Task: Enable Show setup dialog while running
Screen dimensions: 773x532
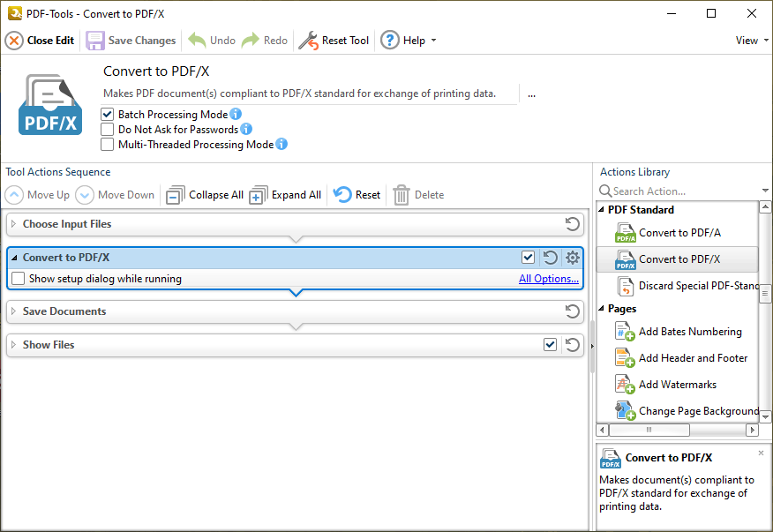Action: point(18,278)
